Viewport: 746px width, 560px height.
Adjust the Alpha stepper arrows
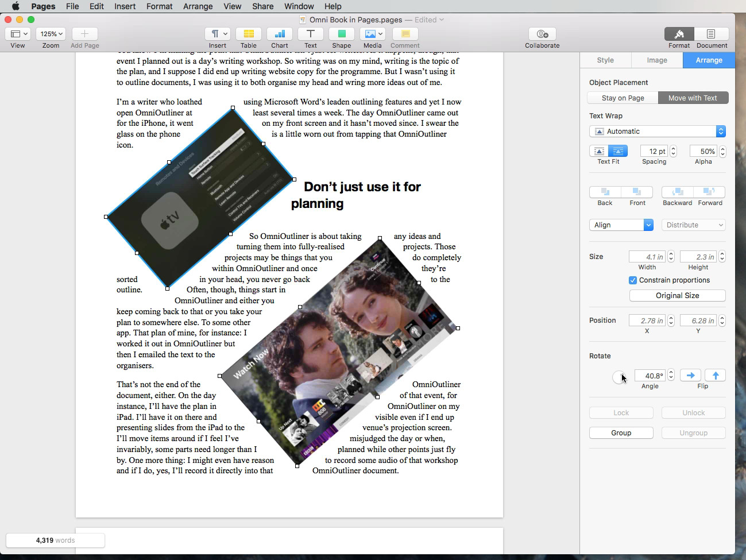tap(722, 151)
